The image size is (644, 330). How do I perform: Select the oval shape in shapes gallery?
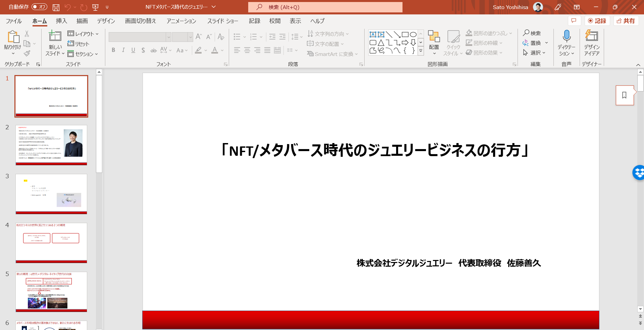(413, 34)
